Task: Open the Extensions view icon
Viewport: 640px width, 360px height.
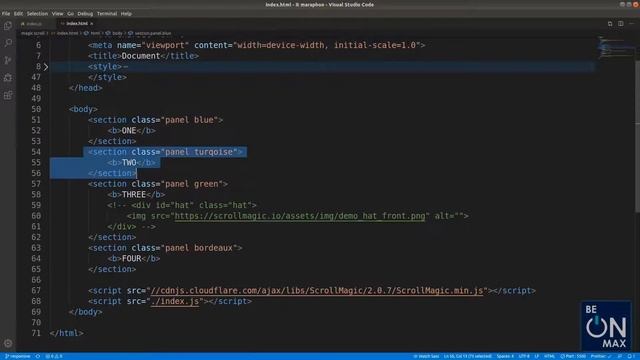Action: [8, 96]
